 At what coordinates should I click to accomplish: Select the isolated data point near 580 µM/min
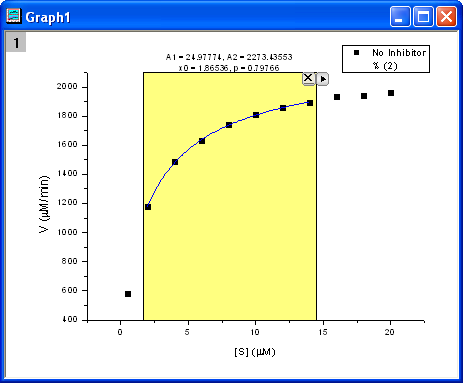point(128,294)
